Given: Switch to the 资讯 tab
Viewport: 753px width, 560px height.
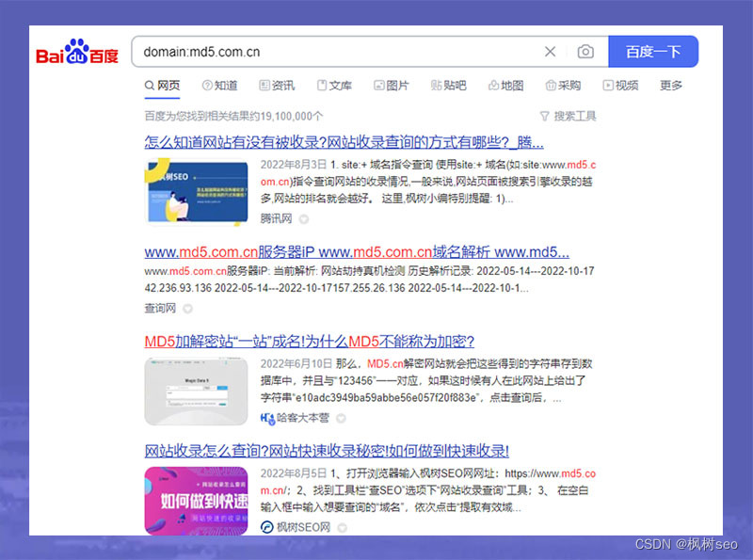Looking at the screenshot, I should pyautogui.click(x=277, y=86).
